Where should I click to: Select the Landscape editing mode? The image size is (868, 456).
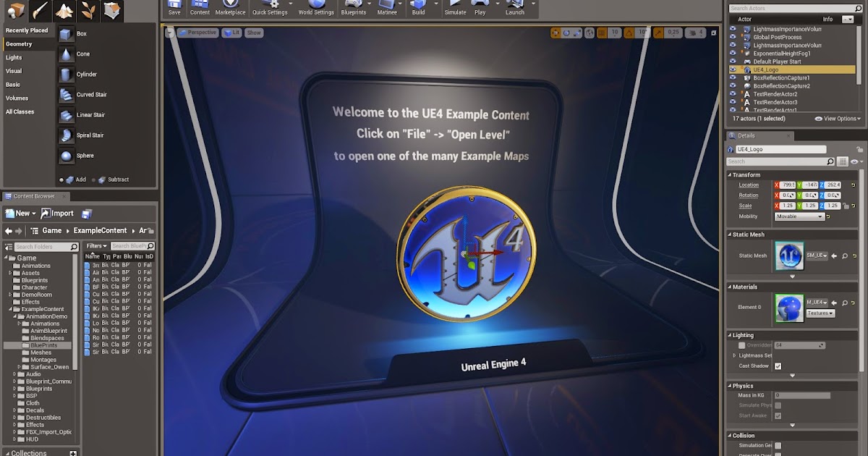coord(64,10)
